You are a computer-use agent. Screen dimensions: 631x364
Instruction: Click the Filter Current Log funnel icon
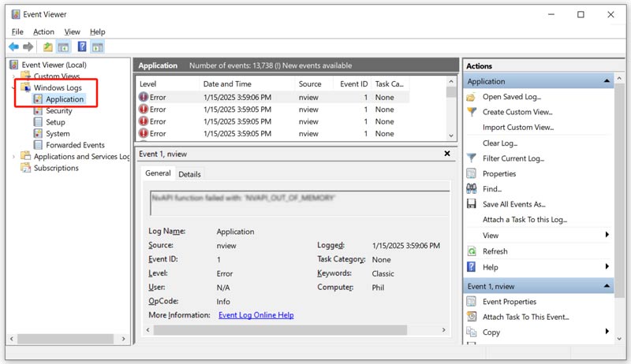pyautogui.click(x=472, y=158)
